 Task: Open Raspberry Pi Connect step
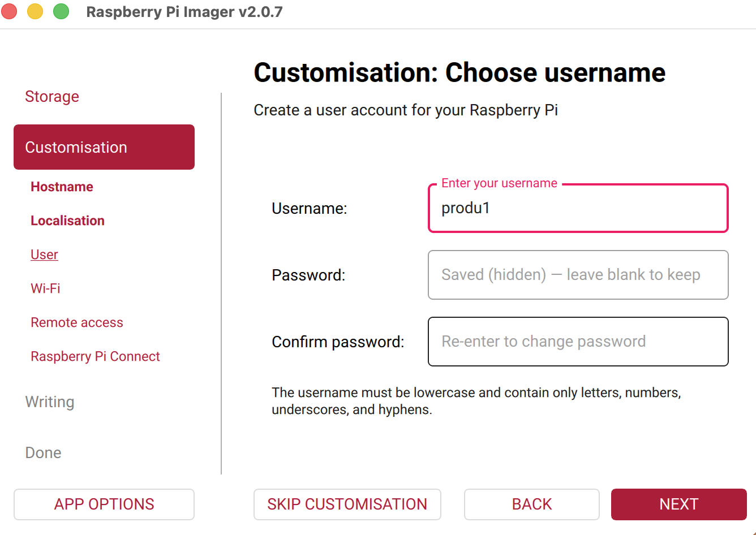click(95, 356)
